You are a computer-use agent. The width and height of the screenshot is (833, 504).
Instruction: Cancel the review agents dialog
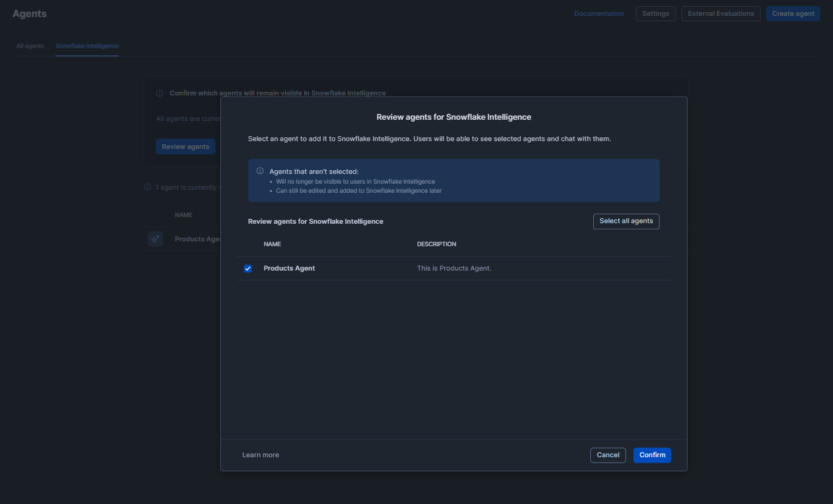(607, 455)
